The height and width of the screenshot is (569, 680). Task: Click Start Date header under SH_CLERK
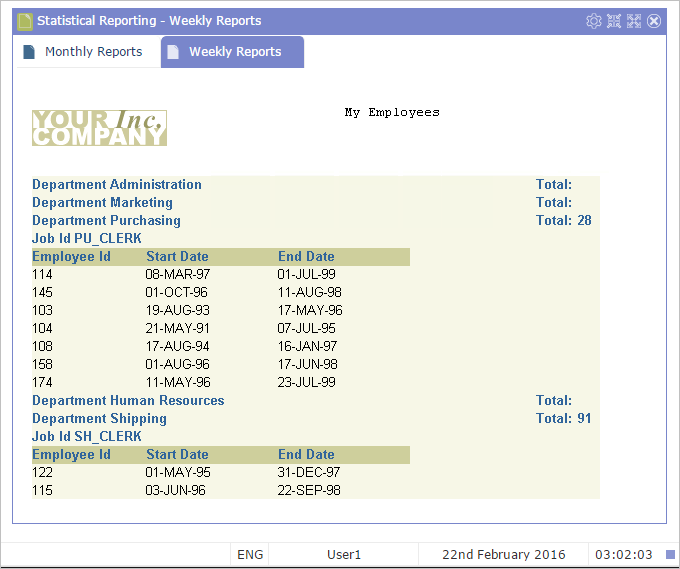pyautogui.click(x=177, y=455)
